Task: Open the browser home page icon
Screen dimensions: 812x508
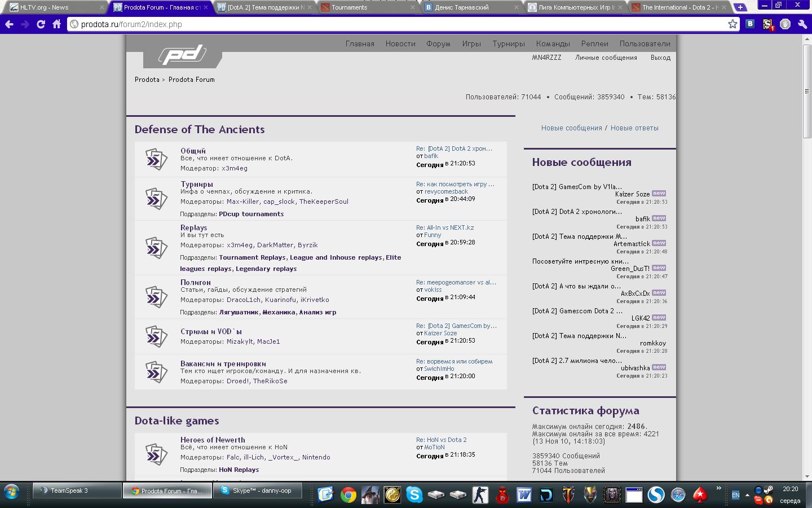Action: click(56, 24)
